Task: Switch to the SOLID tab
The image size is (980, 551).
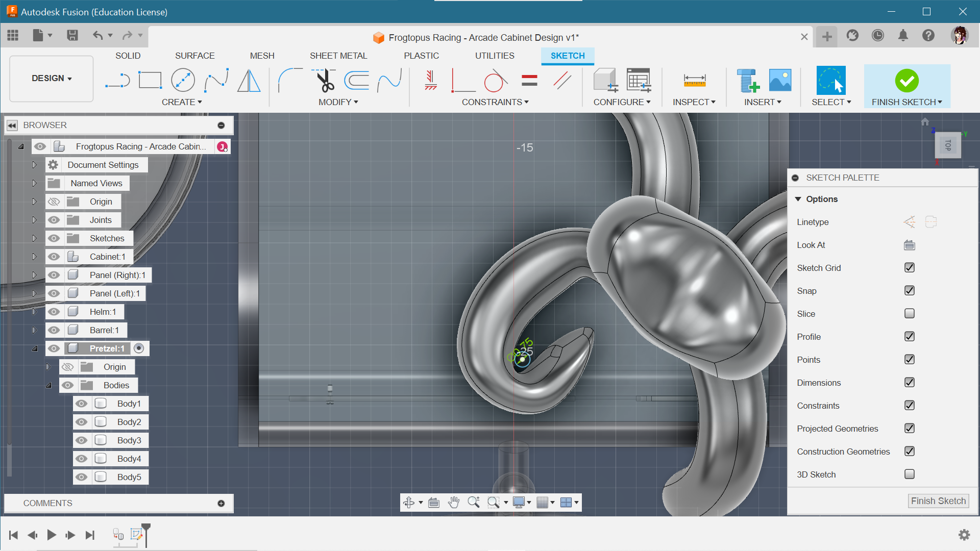Action: [128, 56]
